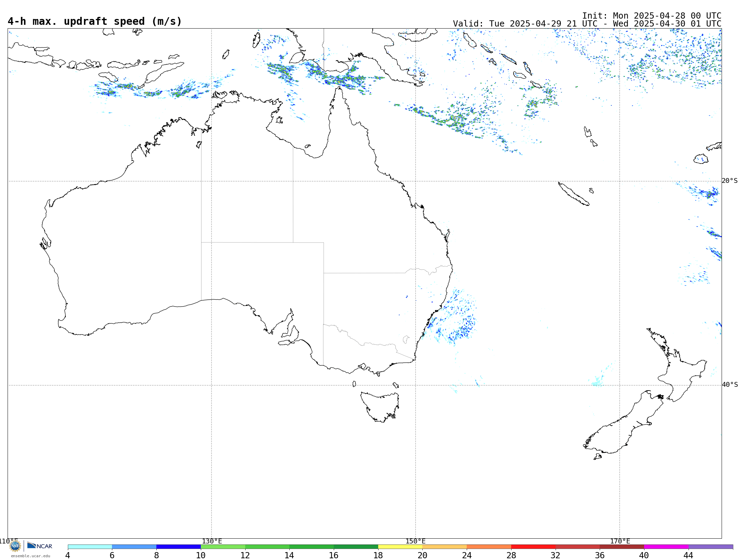The height and width of the screenshot is (560, 744).
Task: Click the colorbar tick label '44'
Action: click(689, 556)
